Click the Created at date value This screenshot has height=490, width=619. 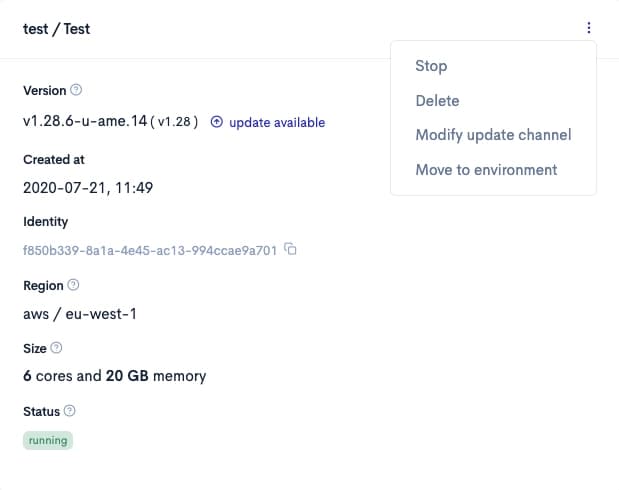pyautogui.click(x=86, y=187)
